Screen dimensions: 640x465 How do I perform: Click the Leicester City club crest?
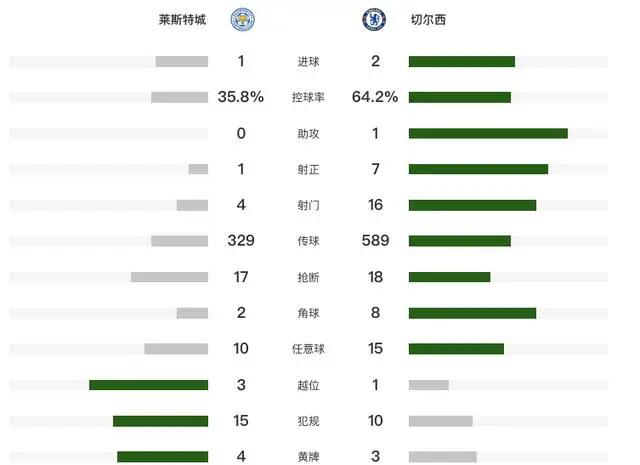pos(243,20)
